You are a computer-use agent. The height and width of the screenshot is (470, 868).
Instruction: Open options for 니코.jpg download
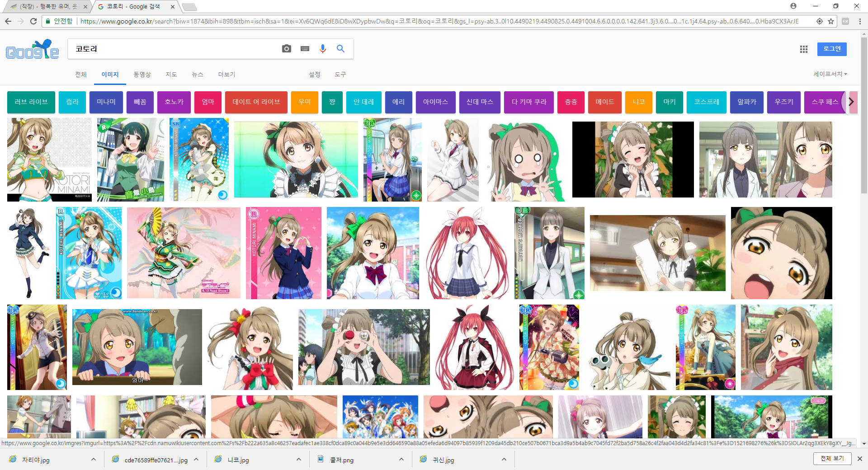tap(299, 460)
